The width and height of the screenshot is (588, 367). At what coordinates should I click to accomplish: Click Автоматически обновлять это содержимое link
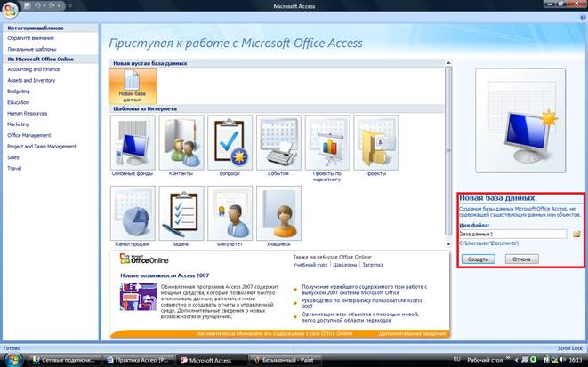tap(275, 333)
